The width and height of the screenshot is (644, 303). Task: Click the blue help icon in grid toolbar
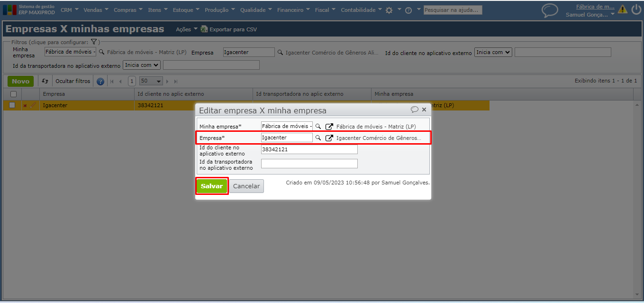[x=100, y=82]
